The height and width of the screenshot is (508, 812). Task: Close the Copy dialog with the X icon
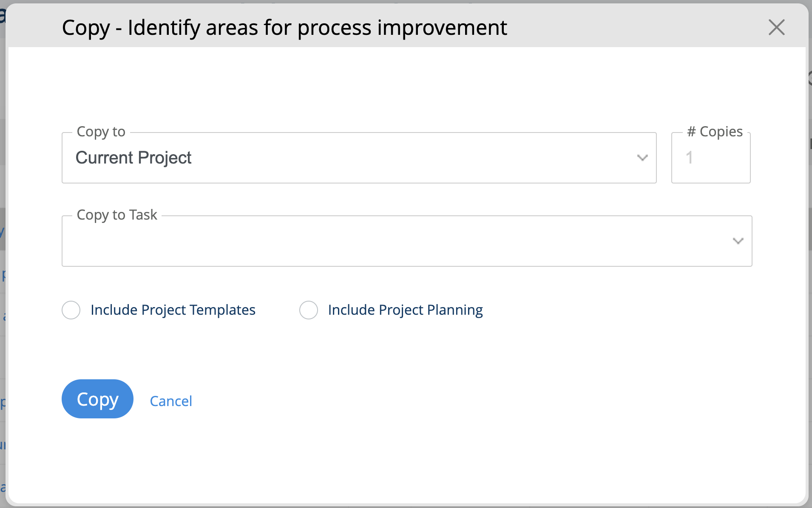click(776, 28)
